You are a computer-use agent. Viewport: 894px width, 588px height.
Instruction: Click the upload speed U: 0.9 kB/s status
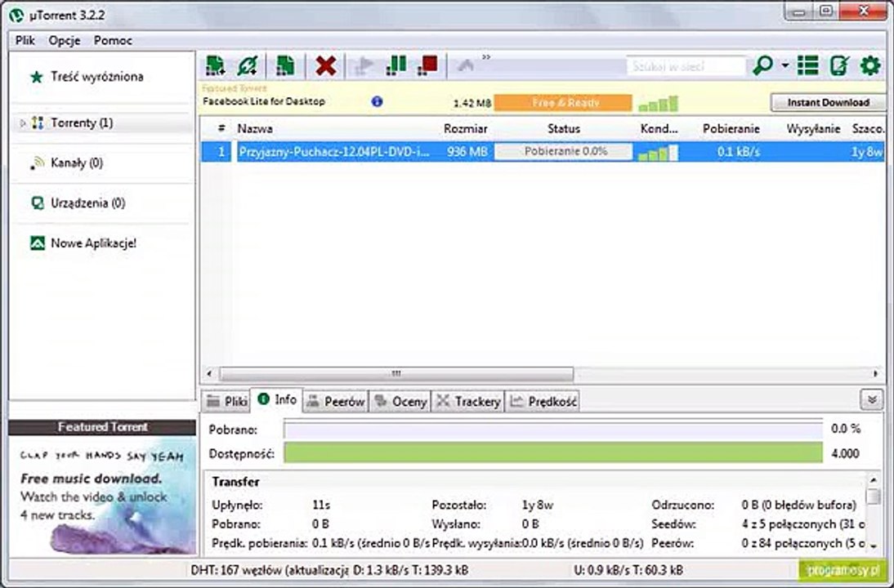(628, 570)
